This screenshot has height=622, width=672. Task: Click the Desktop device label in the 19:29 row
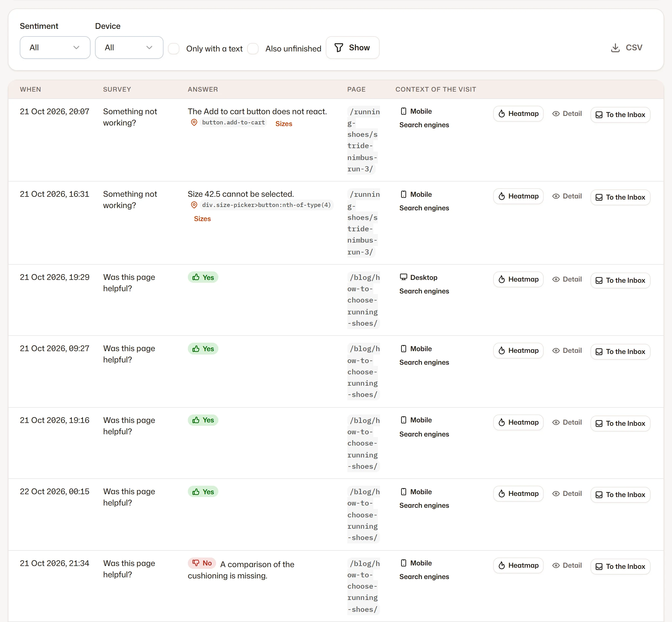[419, 277]
